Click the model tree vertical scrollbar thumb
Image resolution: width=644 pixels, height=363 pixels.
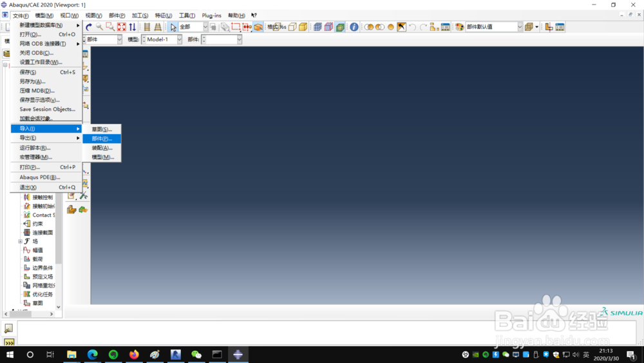[59, 228]
